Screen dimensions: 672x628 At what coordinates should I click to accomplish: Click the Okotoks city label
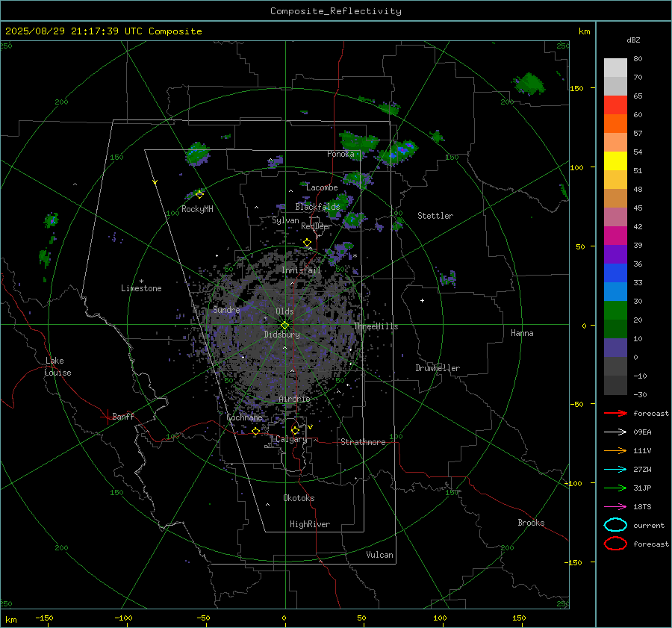pyautogui.click(x=299, y=498)
